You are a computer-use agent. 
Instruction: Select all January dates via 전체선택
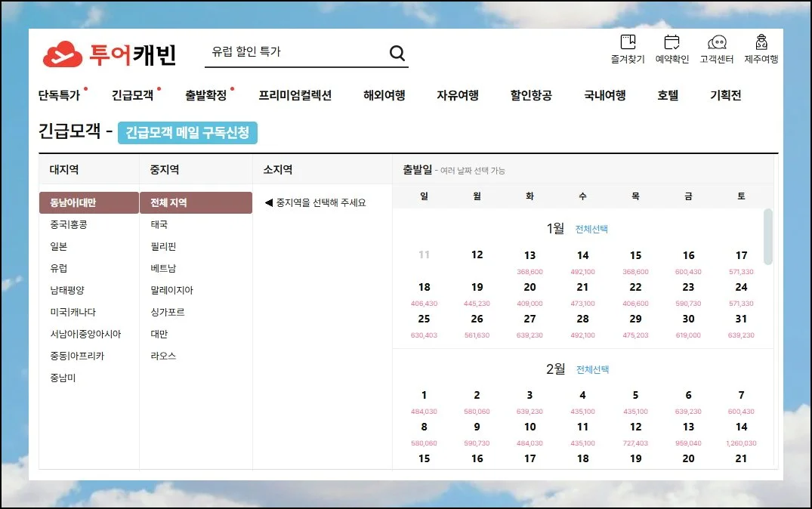[x=591, y=229]
